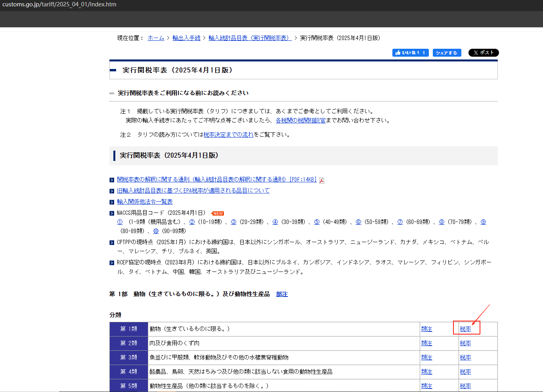Screen dimensions: 543x392
Task: Open the 輸出入手続 breadcrumb link
Action: click(186, 38)
